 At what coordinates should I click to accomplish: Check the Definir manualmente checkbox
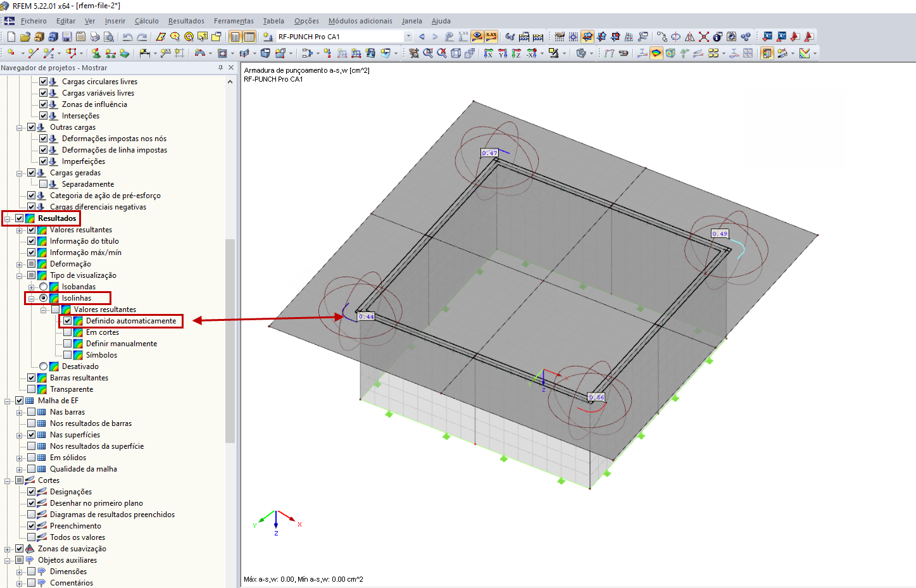click(68, 344)
